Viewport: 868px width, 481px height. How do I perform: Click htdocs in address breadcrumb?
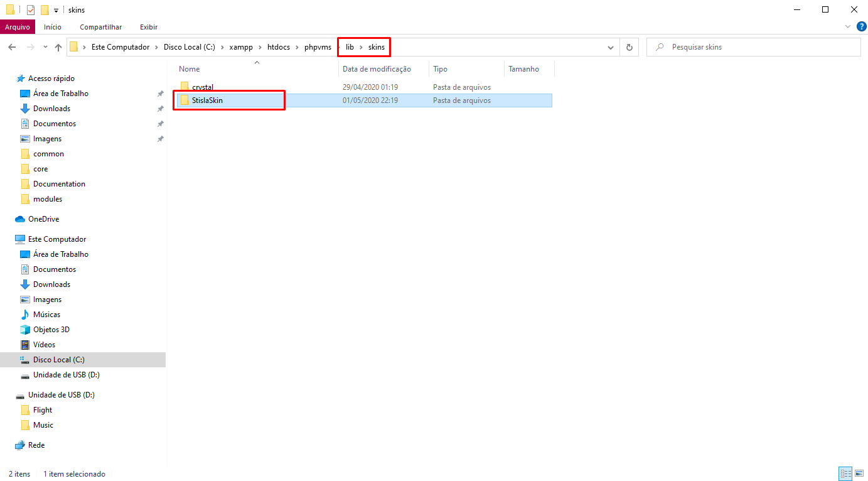point(279,47)
